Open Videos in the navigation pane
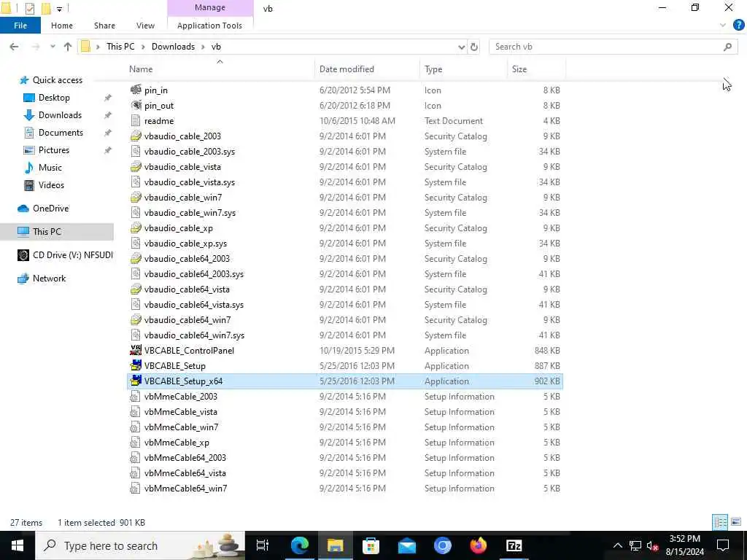This screenshot has width=747, height=560. click(x=51, y=185)
